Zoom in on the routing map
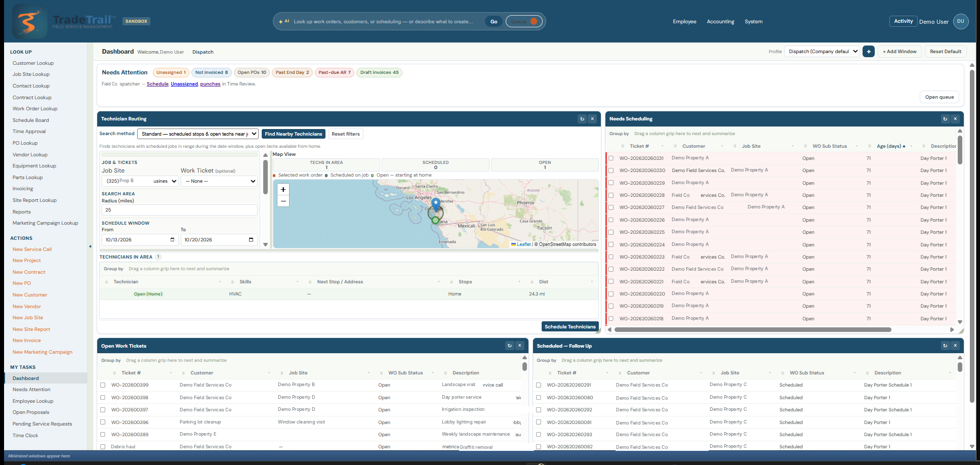The width and height of the screenshot is (980, 465). tap(283, 189)
